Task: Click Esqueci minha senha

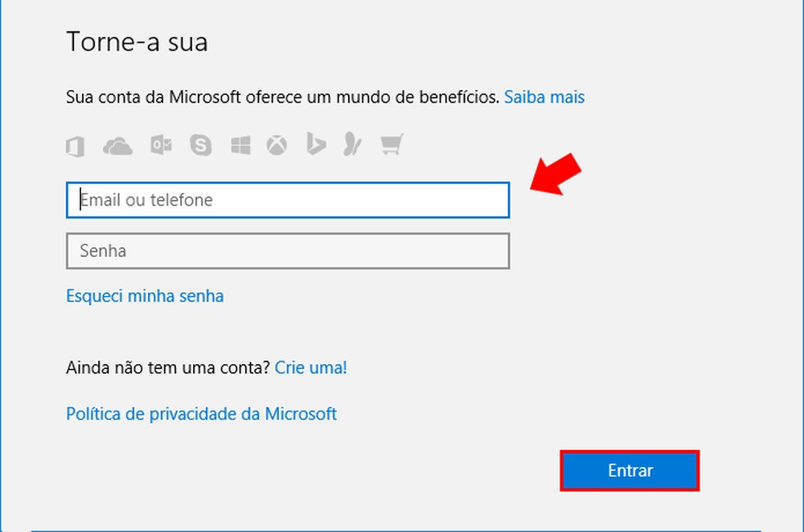Action: point(144,296)
